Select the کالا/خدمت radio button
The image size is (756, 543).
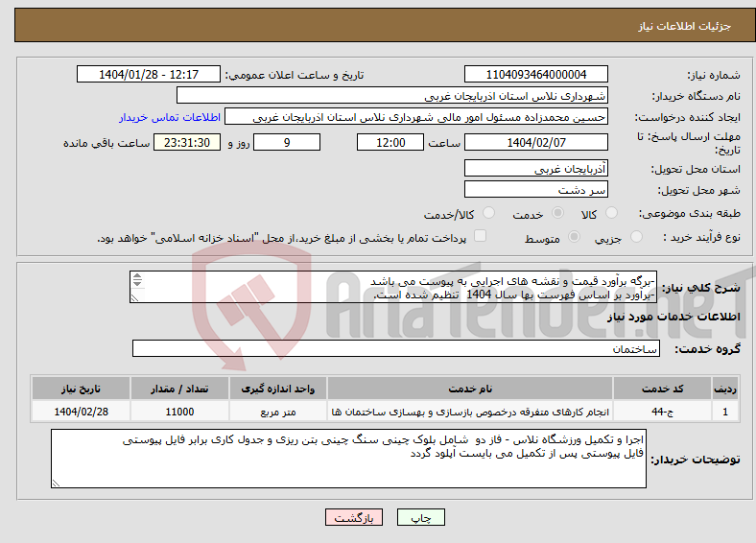point(488,213)
